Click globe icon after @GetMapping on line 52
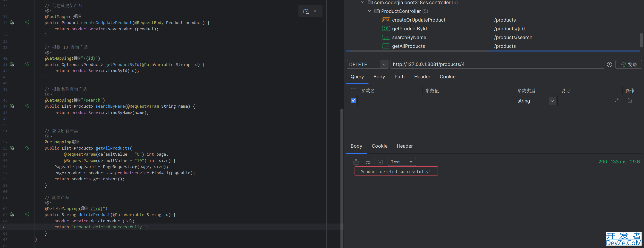This screenshot has height=248, width=644. 74,142
